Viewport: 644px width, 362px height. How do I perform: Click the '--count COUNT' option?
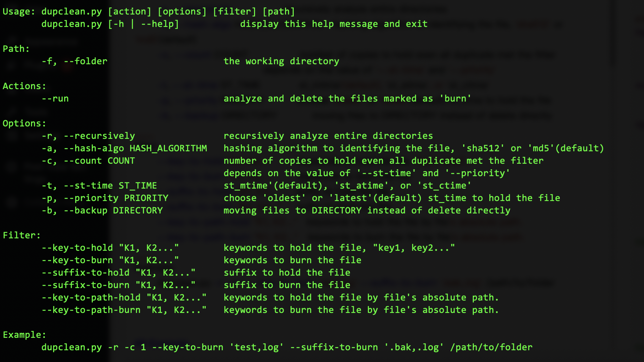99,161
